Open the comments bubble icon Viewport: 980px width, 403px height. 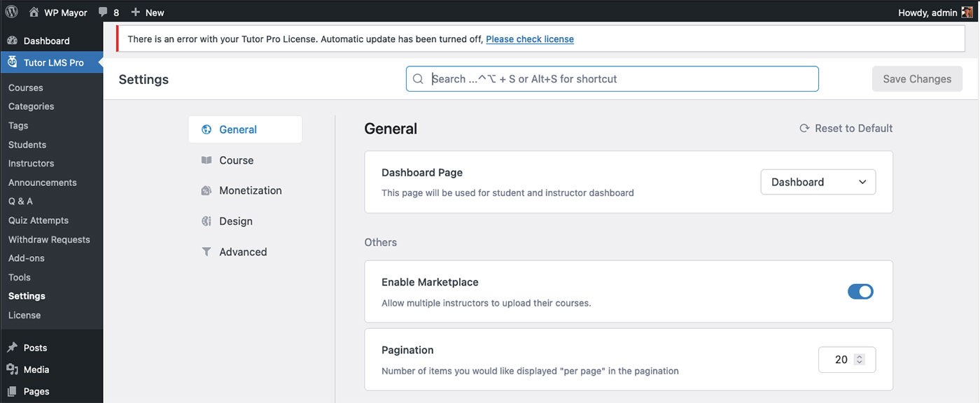click(x=103, y=13)
